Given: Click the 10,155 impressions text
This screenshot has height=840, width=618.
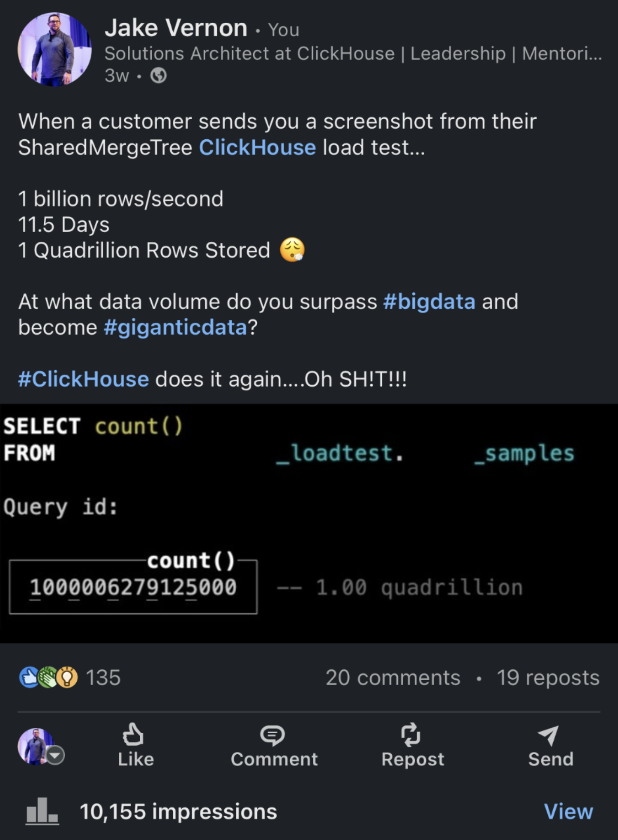Looking at the screenshot, I should tap(178, 812).
